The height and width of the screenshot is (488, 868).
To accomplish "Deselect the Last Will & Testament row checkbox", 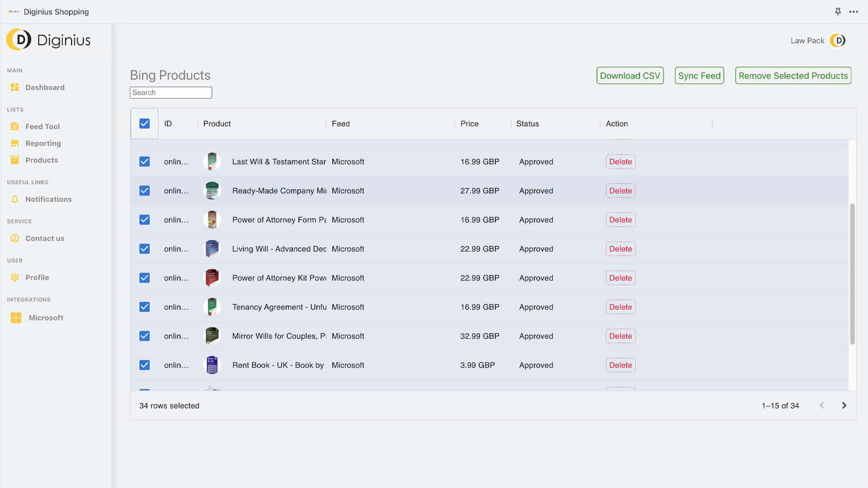I will pyautogui.click(x=144, y=161).
